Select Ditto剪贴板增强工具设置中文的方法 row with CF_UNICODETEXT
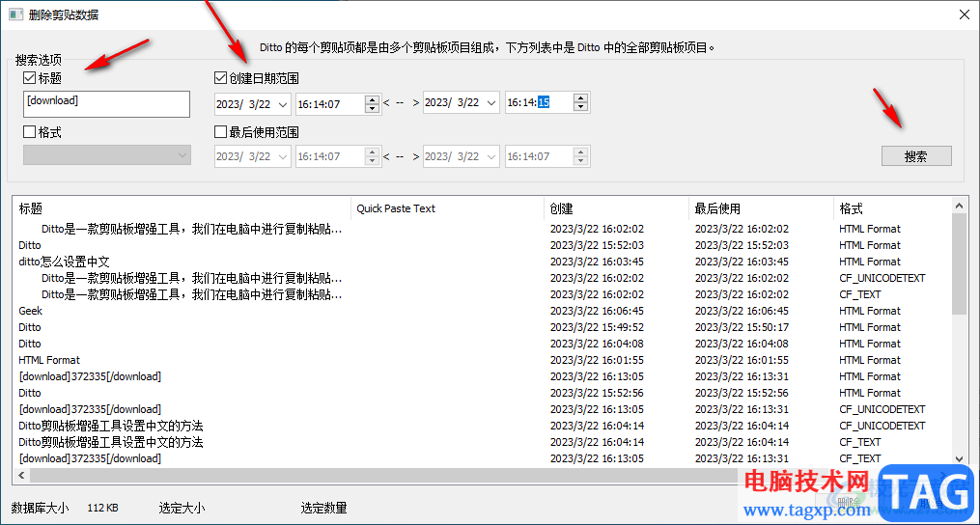 click(482, 426)
